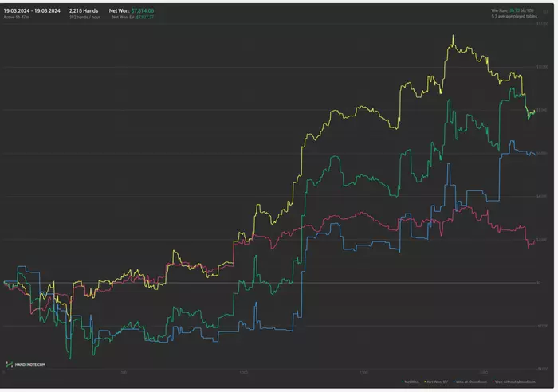Click the chart options icon near Win Rate
Image resolution: width=558 pixels, height=392 pixels.
(x=545, y=12)
